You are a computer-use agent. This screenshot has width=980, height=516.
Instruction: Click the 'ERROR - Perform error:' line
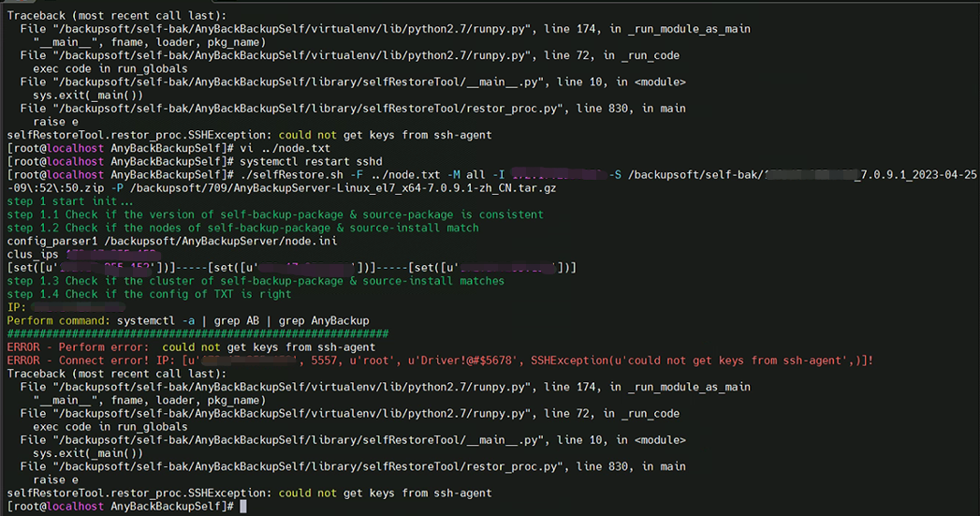[x=191, y=347]
